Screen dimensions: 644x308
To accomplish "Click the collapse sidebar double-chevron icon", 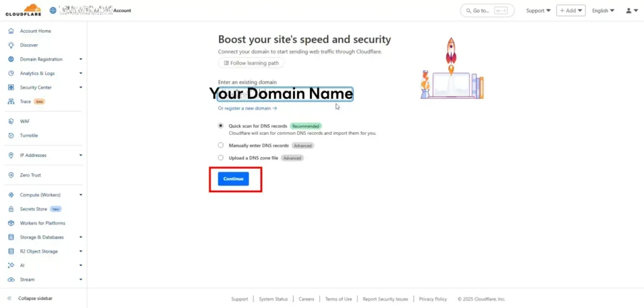I will pyautogui.click(x=9, y=299).
